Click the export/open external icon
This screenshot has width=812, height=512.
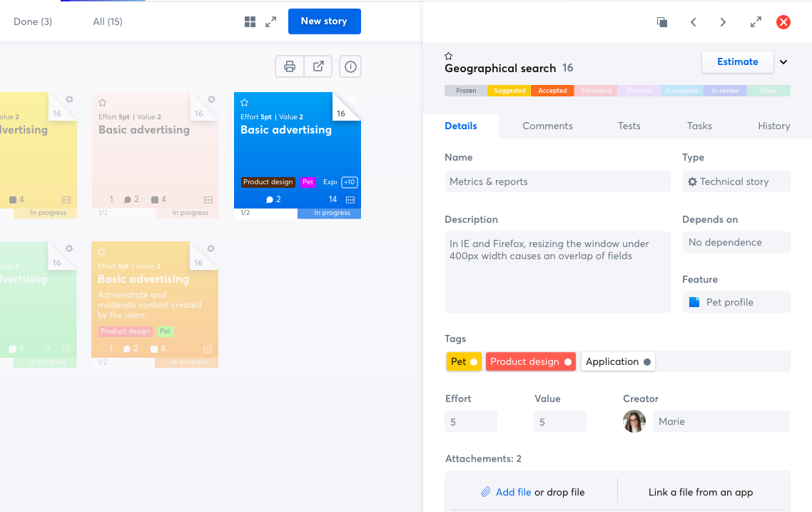[318, 66]
